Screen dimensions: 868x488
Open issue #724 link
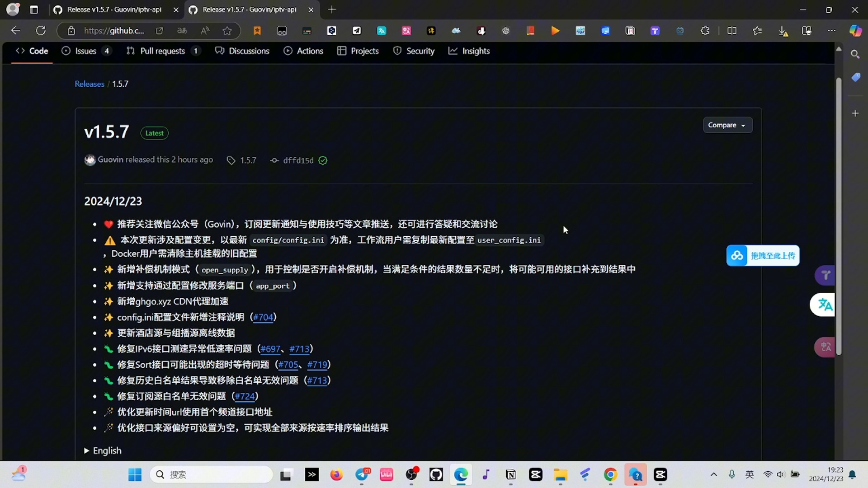(x=245, y=397)
